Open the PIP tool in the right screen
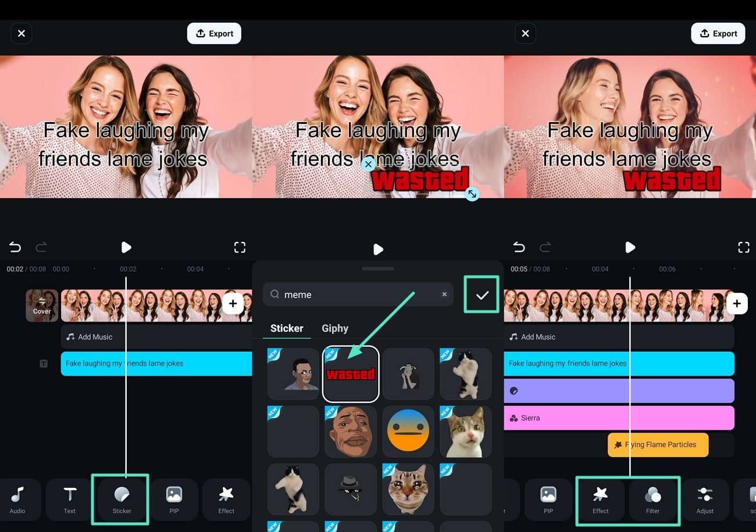This screenshot has height=532, width=756. click(x=548, y=499)
